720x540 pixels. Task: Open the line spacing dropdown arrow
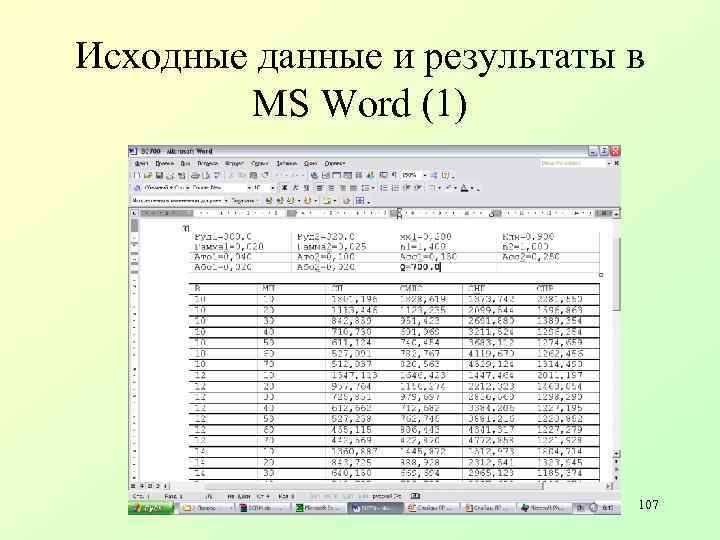[x=373, y=188]
